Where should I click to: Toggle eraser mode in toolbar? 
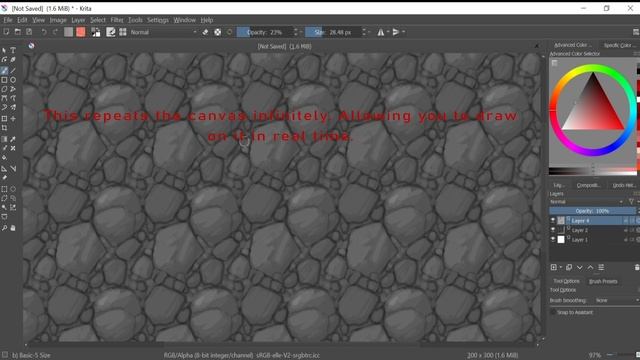point(205,32)
